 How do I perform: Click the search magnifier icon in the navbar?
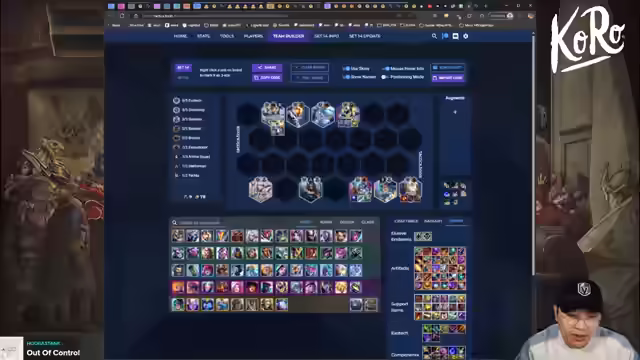click(434, 36)
